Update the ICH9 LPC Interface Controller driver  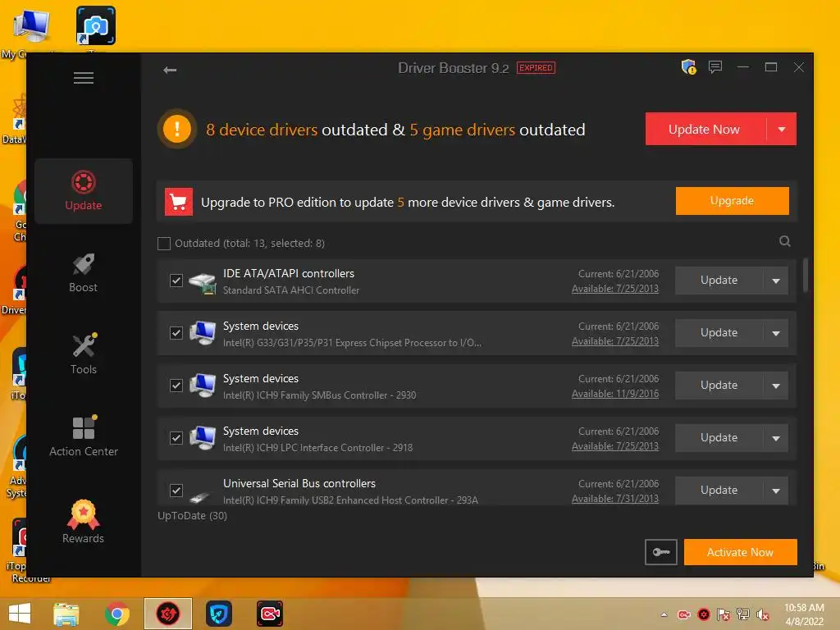(x=719, y=438)
